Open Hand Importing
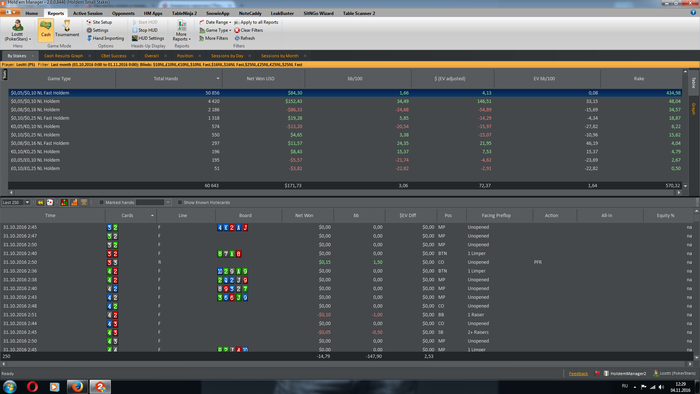Screen dimensions: 700x394 point(105,38)
